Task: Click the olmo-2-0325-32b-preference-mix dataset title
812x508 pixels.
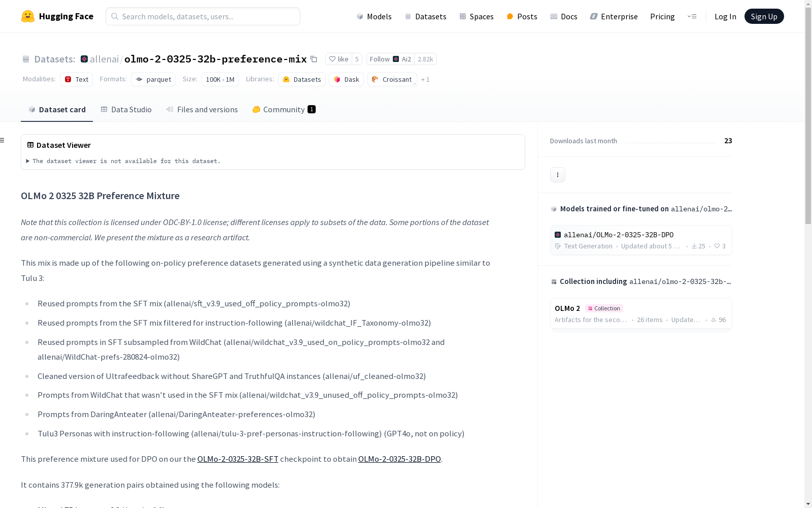Action: (x=216, y=59)
